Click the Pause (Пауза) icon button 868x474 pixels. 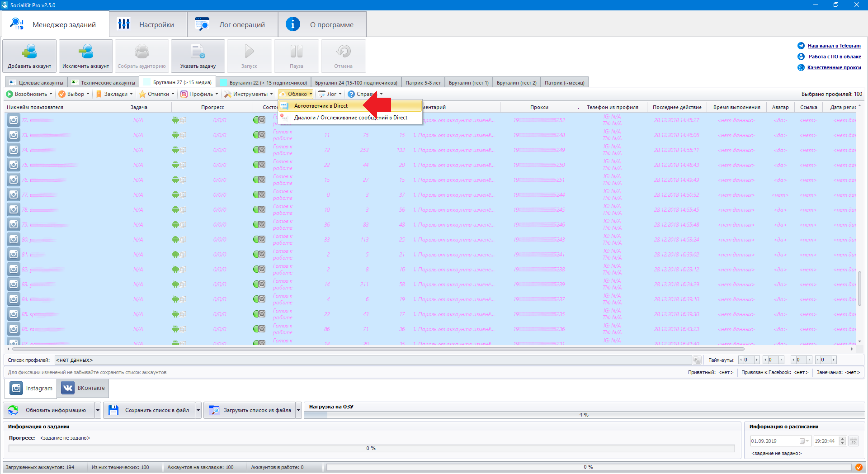point(296,56)
